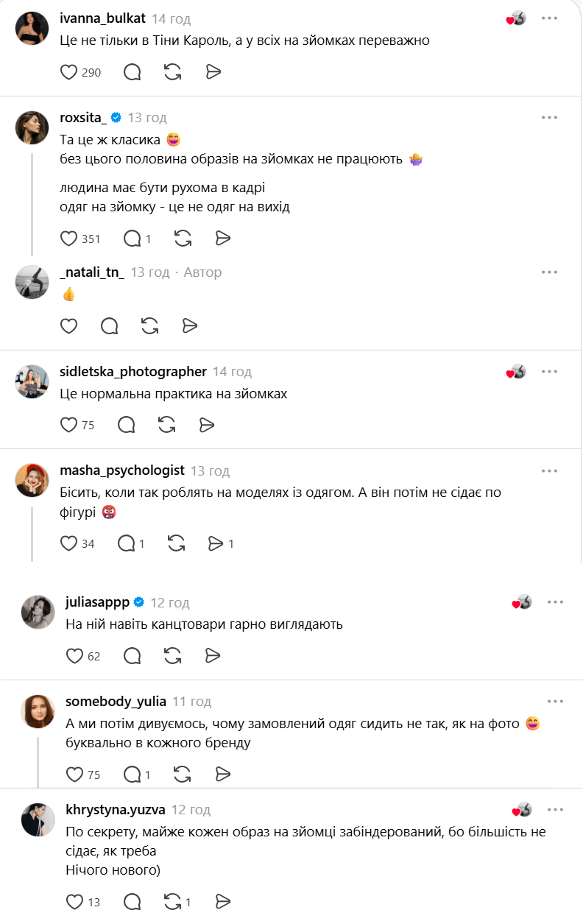Screen dimensions: 583x924
Task: Repost khrystyna.yuzva's comment
Action: (x=173, y=901)
